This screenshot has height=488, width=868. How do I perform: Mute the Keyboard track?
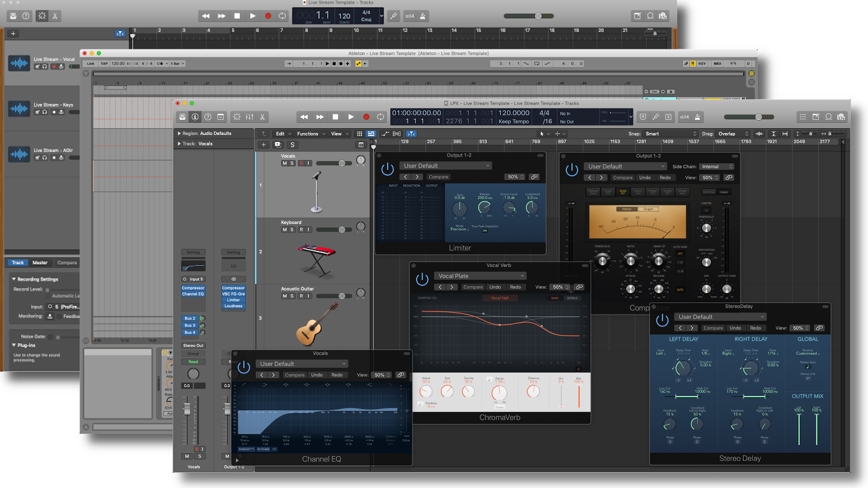pyautogui.click(x=284, y=230)
